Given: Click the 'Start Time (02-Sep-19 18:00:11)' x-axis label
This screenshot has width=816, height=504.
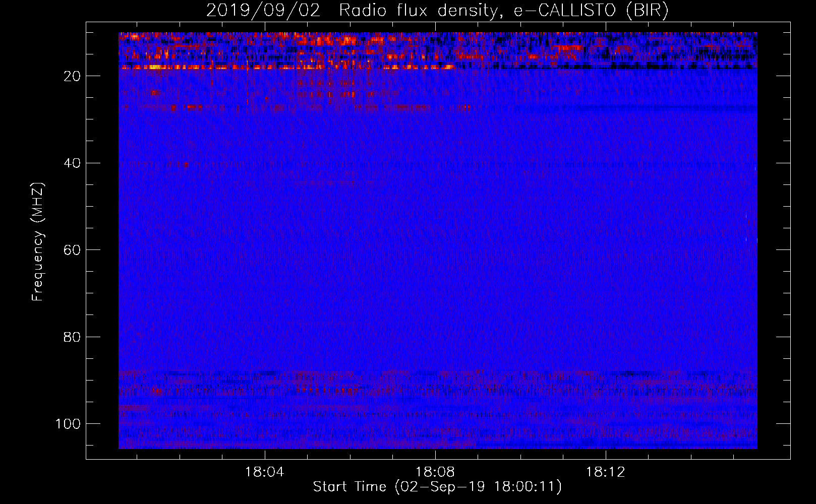Looking at the screenshot, I should click(437, 487).
